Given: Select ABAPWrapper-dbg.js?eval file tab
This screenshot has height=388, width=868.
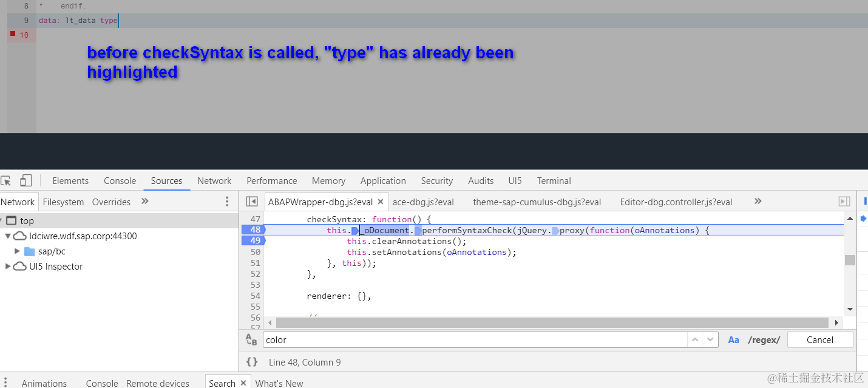Looking at the screenshot, I should [x=320, y=202].
